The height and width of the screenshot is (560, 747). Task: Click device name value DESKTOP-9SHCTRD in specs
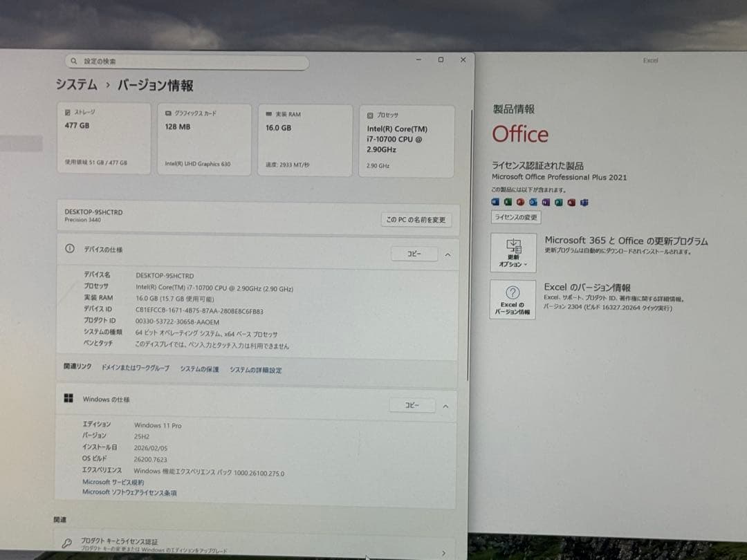point(165,276)
